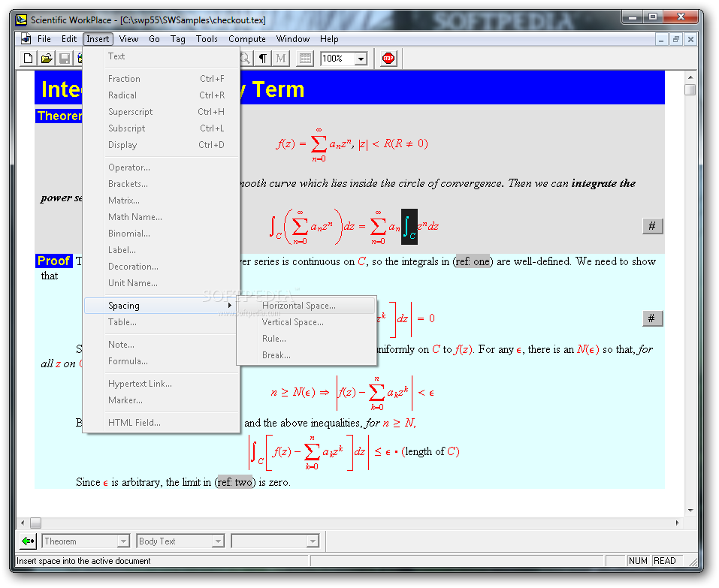This screenshot has height=588, width=719.
Task: Click the # button next to the '= 0' equation
Action: pos(652,318)
